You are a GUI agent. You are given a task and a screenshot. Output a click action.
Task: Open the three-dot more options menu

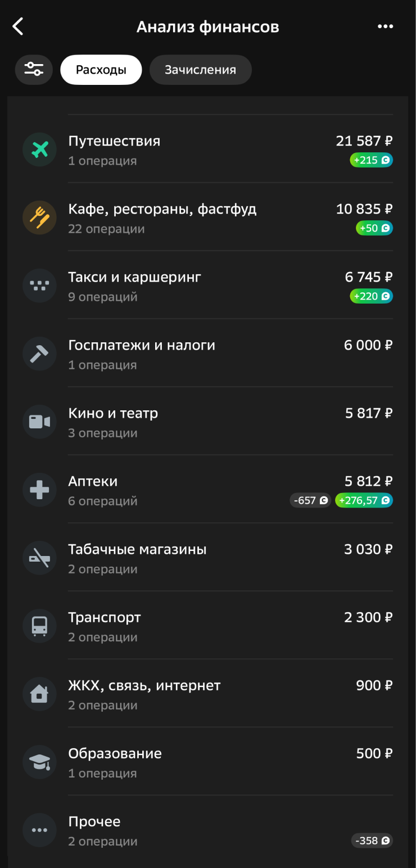[x=385, y=26]
